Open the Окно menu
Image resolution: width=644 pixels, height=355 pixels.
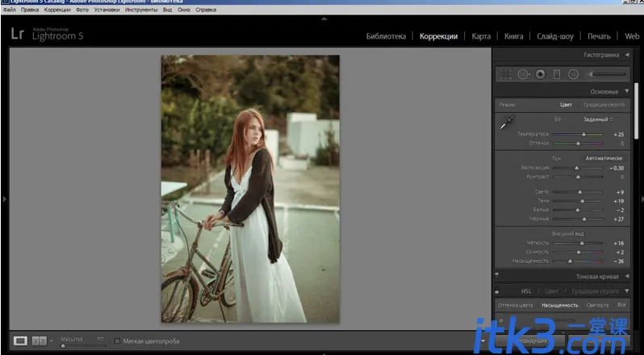(x=183, y=10)
